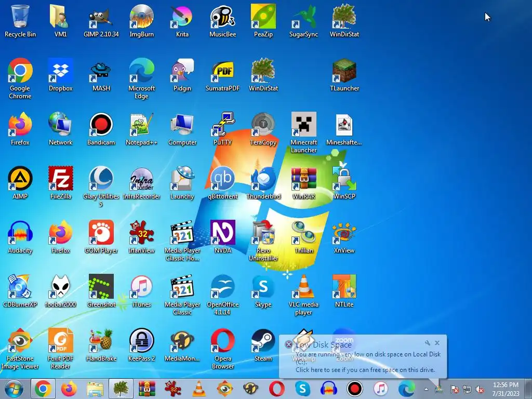Click the WinDirStat taskbar button
The height and width of the screenshot is (399, 532).
(121, 389)
